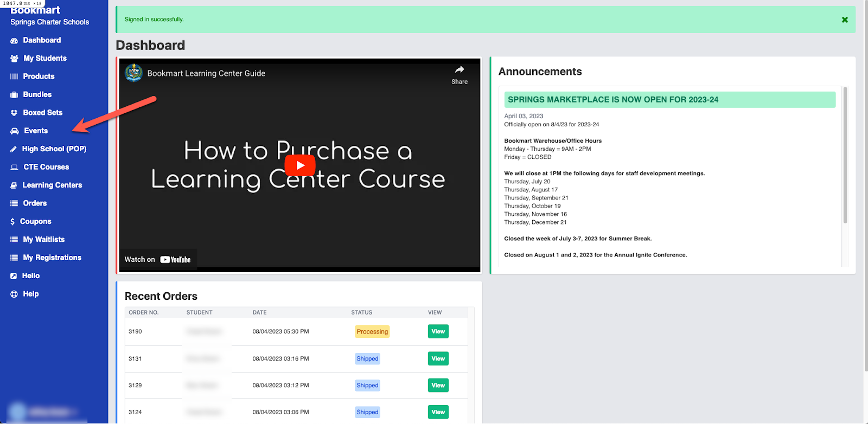Open My Waitlists label in sidebar
868x424 pixels.
44,240
